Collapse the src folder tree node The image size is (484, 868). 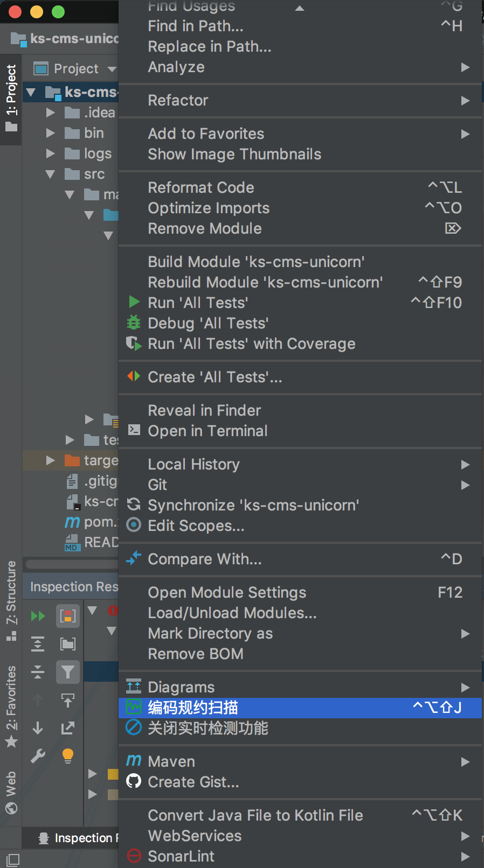click(51, 174)
